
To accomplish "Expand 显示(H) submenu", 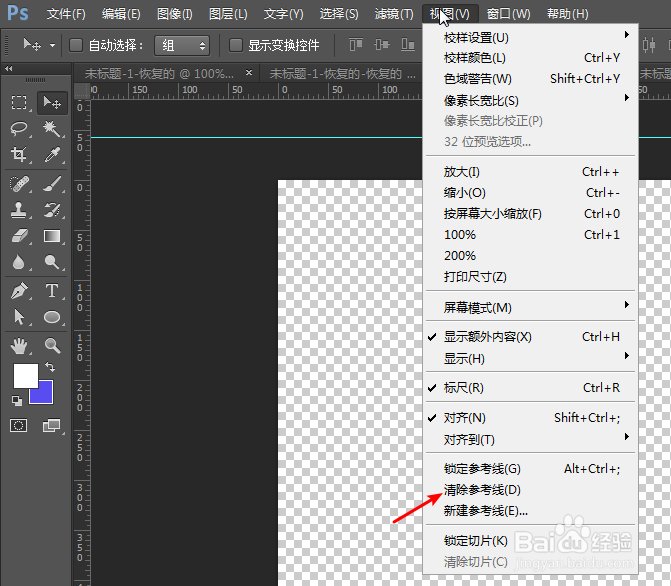I will [x=530, y=358].
